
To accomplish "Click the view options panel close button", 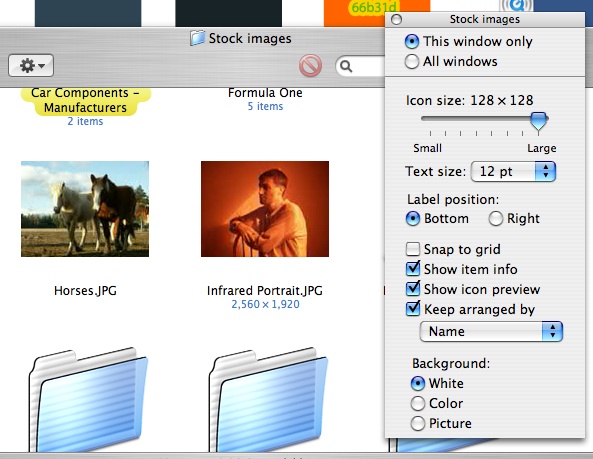I will pos(396,19).
